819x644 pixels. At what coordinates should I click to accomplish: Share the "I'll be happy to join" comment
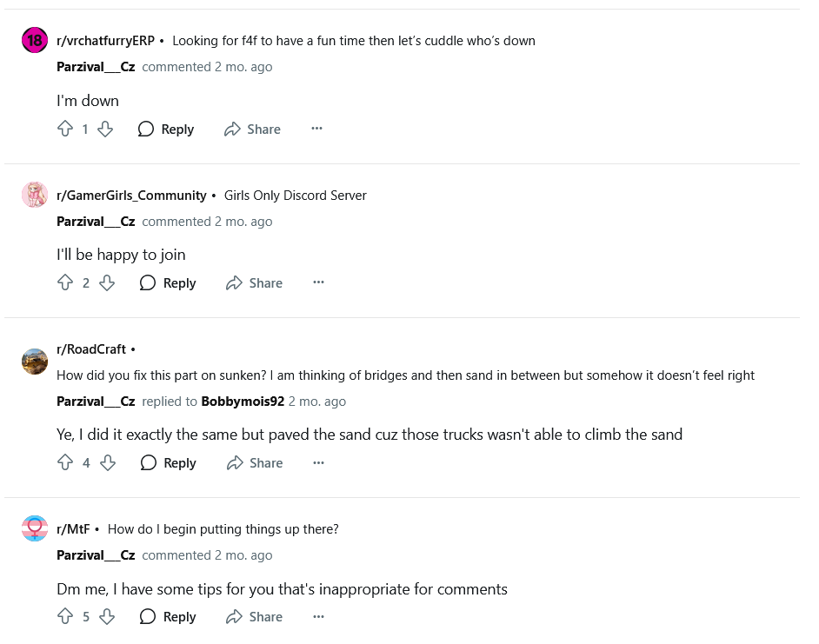point(254,282)
